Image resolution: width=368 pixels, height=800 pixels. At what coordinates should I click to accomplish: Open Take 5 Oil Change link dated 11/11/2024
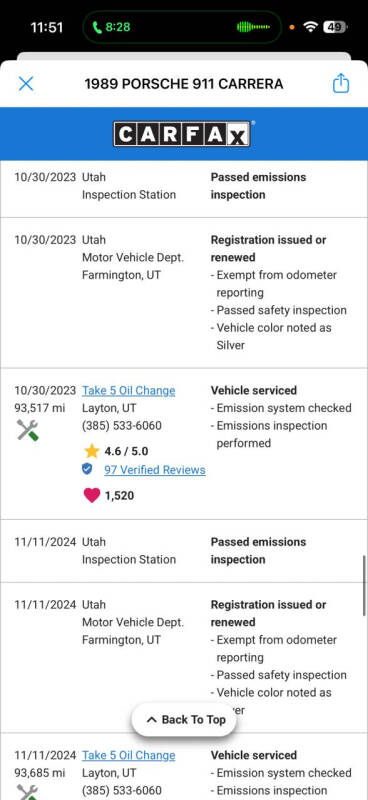point(129,756)
